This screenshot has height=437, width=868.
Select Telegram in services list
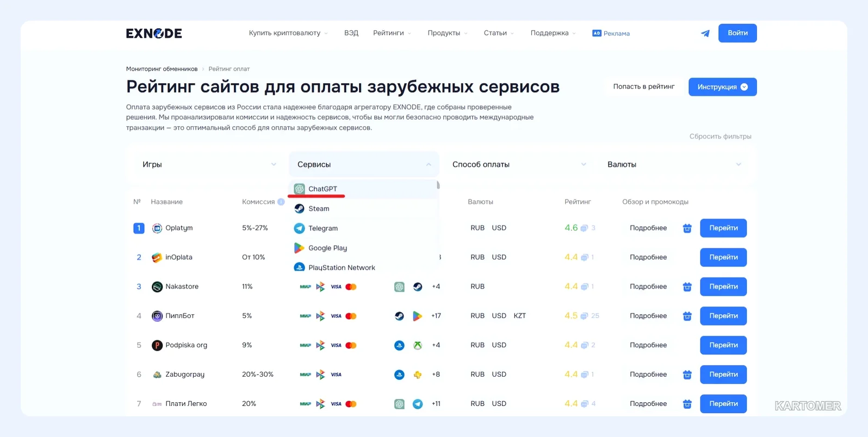(x=363, y=228)
